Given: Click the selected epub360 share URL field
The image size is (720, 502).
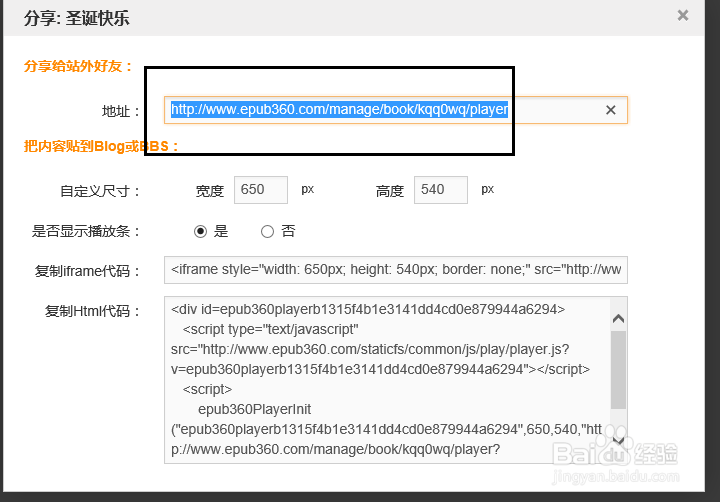Looking at the screenshot, I should point(396,110).
